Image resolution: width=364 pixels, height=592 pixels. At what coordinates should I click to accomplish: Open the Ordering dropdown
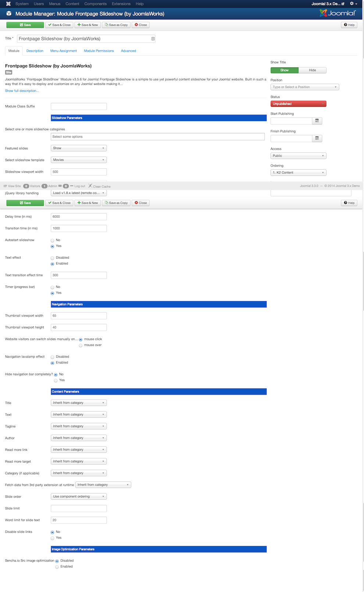click(299, 173)
